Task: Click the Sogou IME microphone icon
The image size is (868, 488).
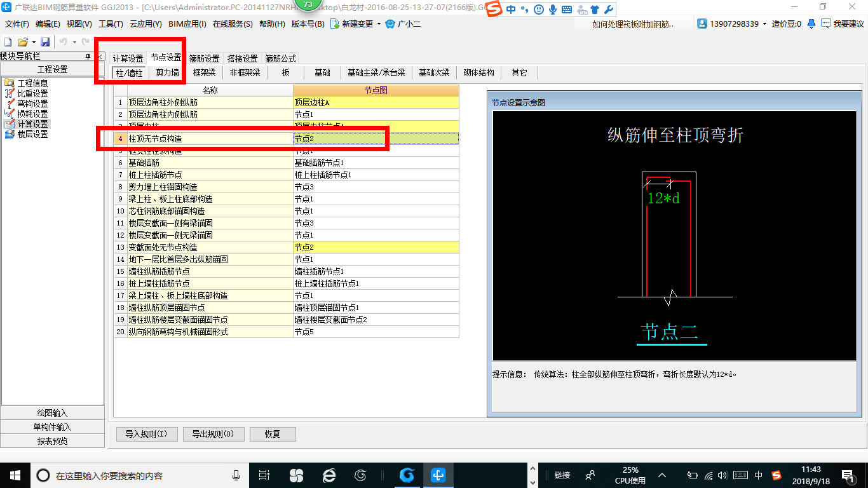Action: (x=553, y=10)
